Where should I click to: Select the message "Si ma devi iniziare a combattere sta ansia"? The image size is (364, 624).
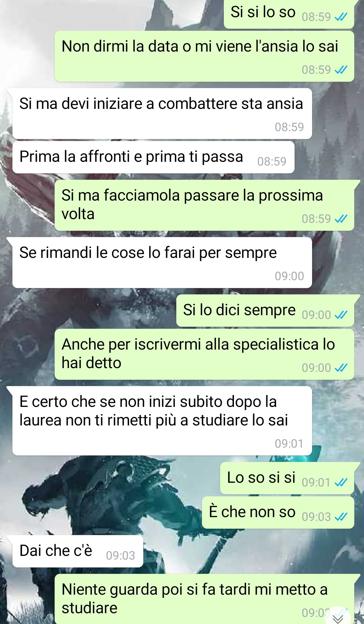pos(162,114)
